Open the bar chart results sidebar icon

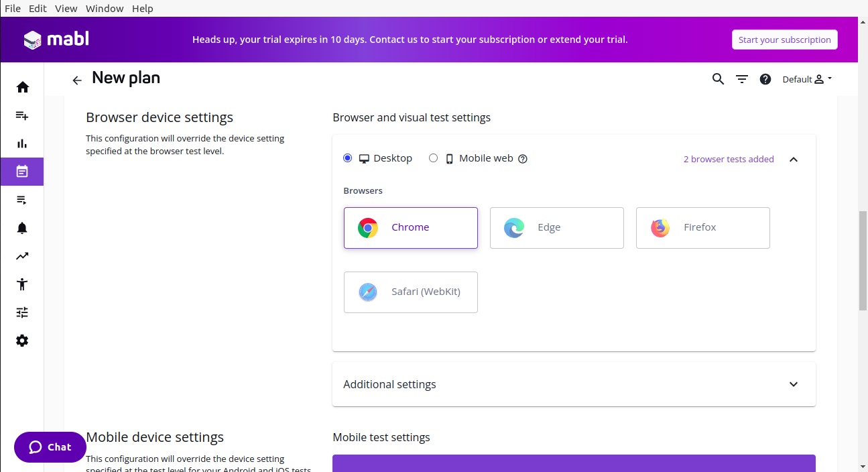(x=22, y=143)
